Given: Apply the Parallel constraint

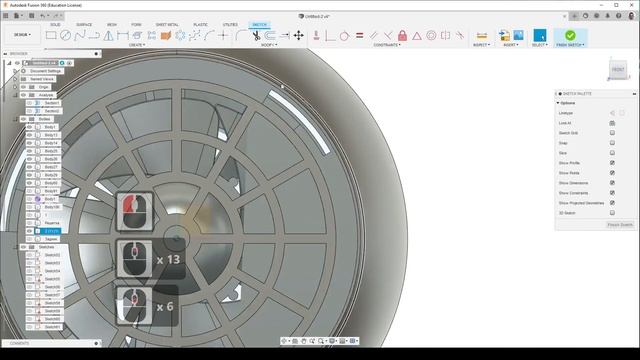Looking at the screenshot, I should click(x=374, y=36).
